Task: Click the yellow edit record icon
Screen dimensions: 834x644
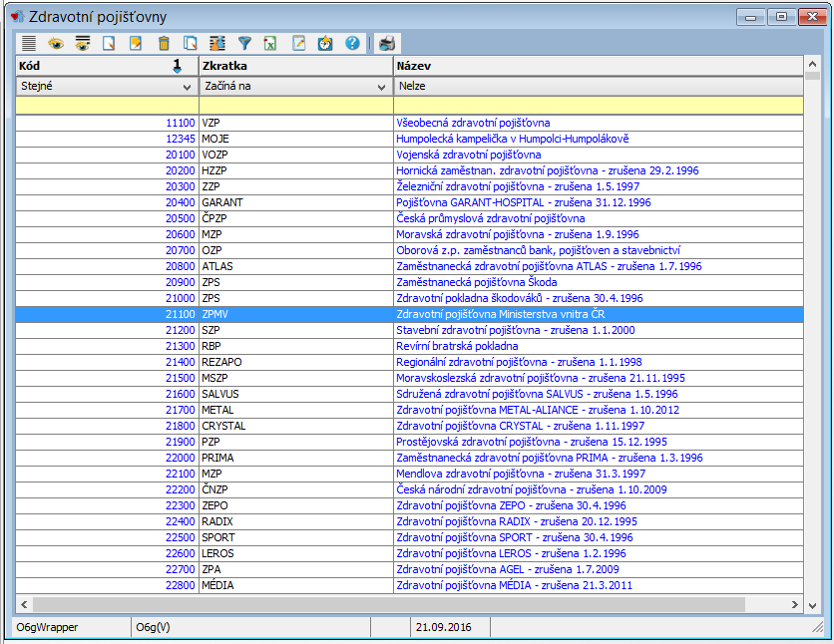Action: [137, 43]
